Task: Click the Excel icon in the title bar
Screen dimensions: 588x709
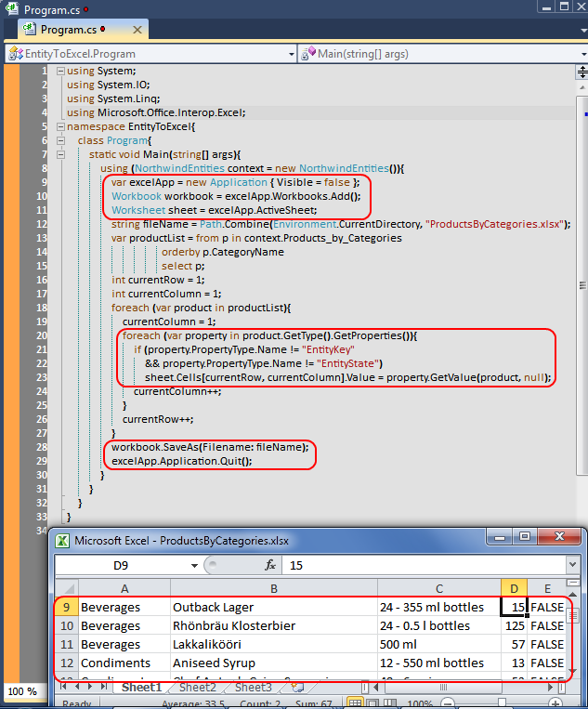Action: click(61, 540)
